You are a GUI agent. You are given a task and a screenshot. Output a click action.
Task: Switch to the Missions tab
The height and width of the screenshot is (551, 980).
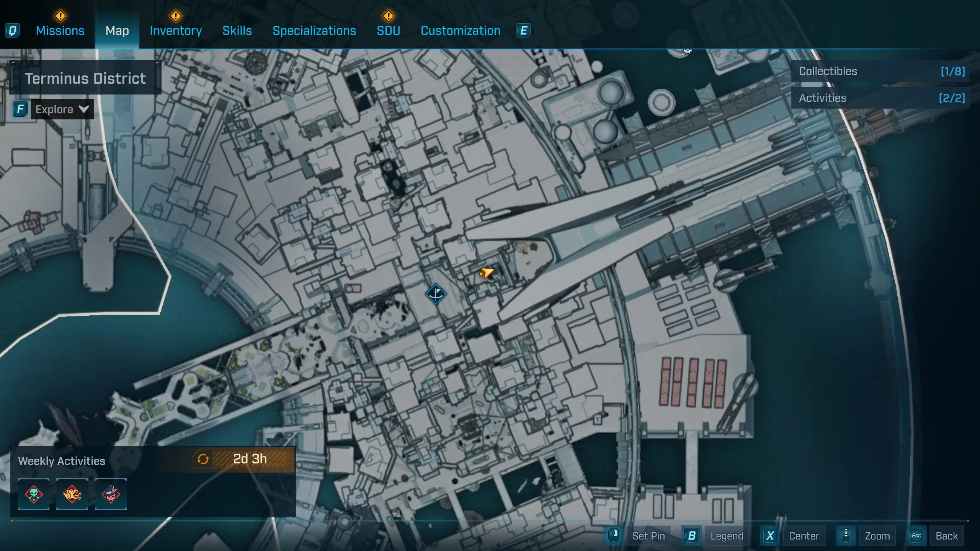pos(60,31)
